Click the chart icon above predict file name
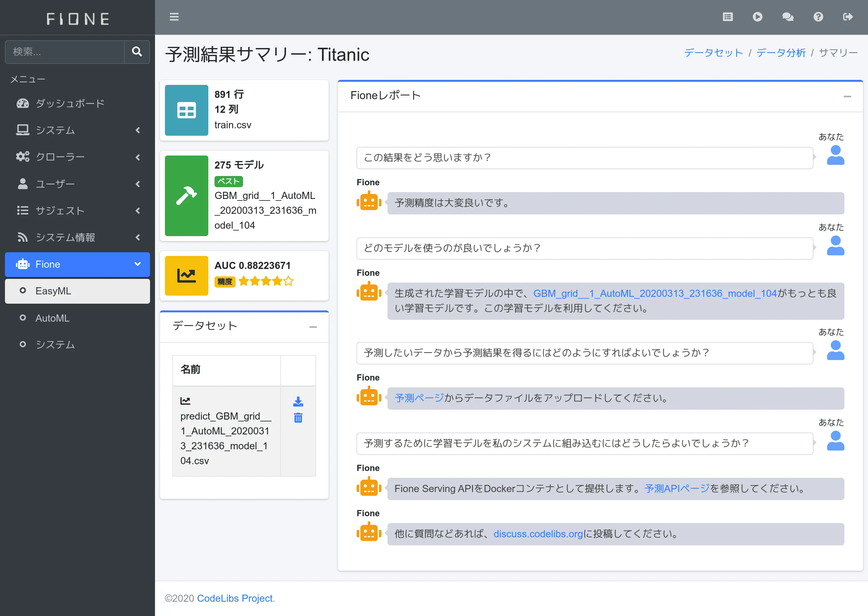This screenshot has height=616, width=868. [185, 401]
